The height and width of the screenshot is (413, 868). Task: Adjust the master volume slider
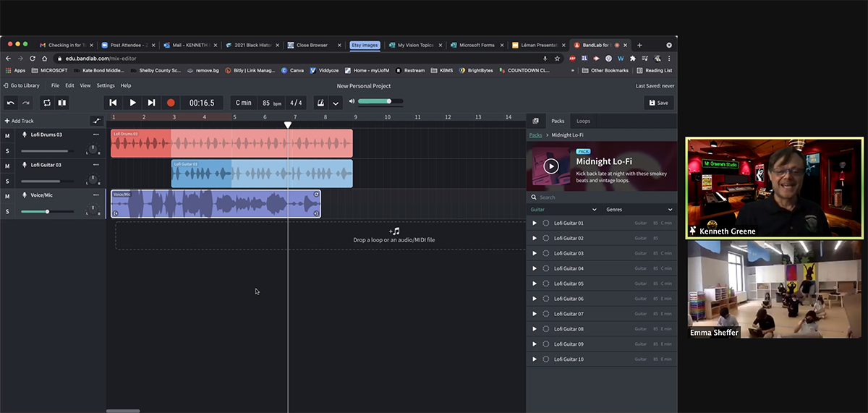click(380, 101)
